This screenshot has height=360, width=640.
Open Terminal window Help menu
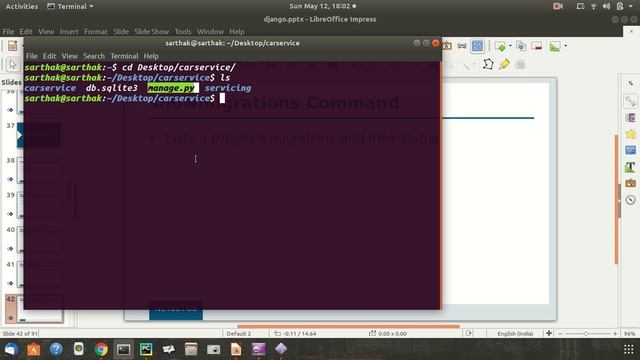pyautogui.click(x=151, y=56)
